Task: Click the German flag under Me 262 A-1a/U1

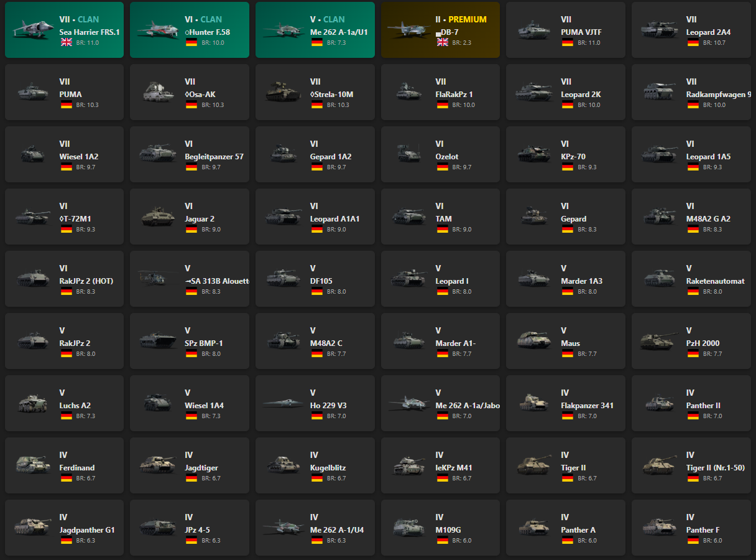Action: point(316,42)
